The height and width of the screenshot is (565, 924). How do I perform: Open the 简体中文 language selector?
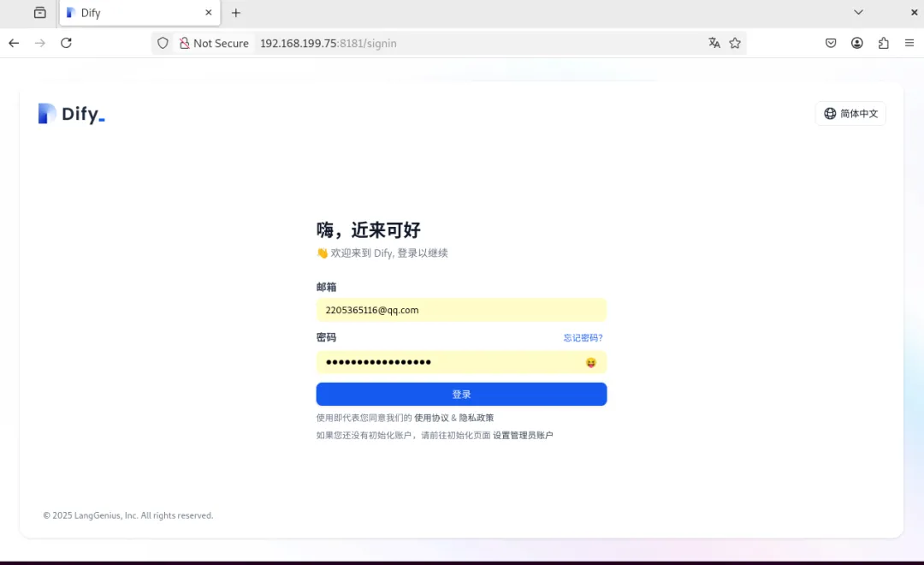pyautogui.click(x=850, y=113)
